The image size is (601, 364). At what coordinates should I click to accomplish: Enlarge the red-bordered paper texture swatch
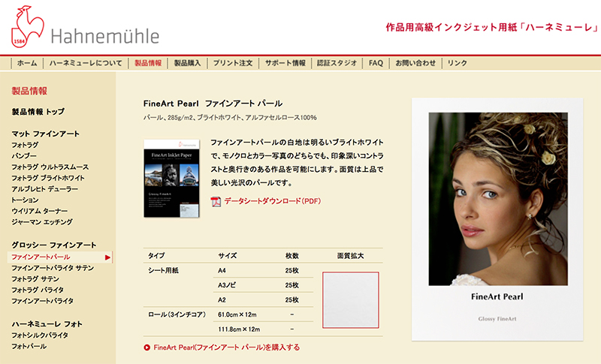point(351,300)
